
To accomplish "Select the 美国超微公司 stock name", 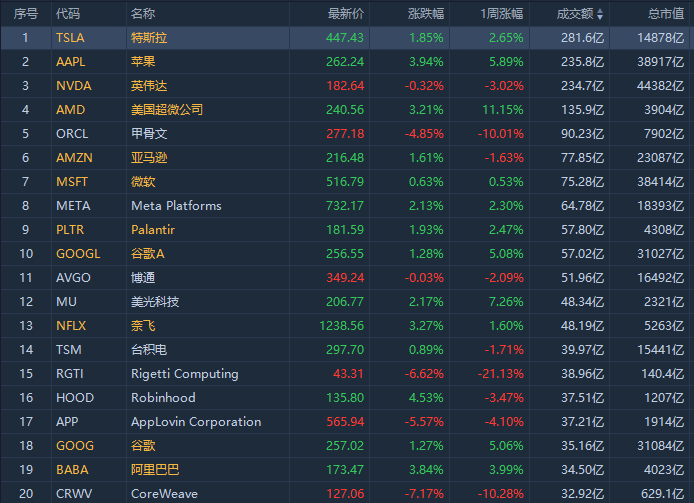I will [167, 110].
